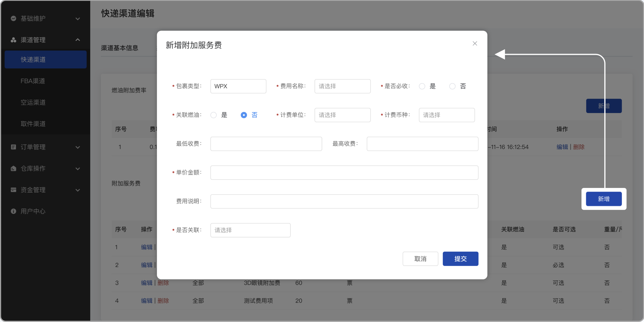The width and height of the screenshot is (644, 322).
Task: Close the 新增附加服务费 dialog
Action: click(474, 43)
